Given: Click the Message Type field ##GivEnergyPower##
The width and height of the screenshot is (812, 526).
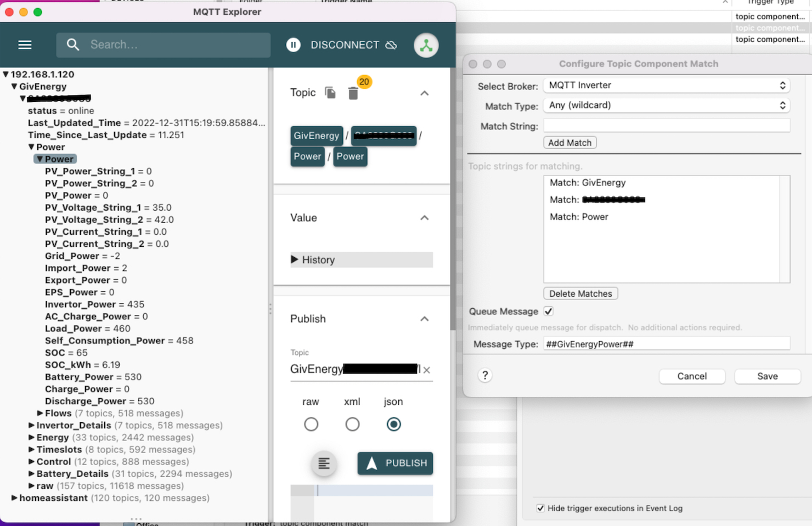Looking at the screenshot, I should click(x=667, y=344).
